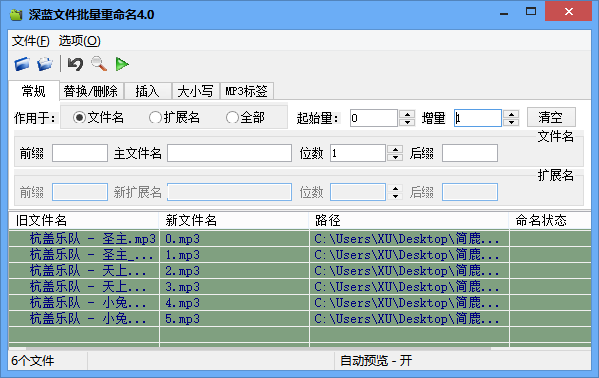The width and height of the screenshot is (599, 378).
Task: Click the 路径 column header
Action: (x=409, y=221)
